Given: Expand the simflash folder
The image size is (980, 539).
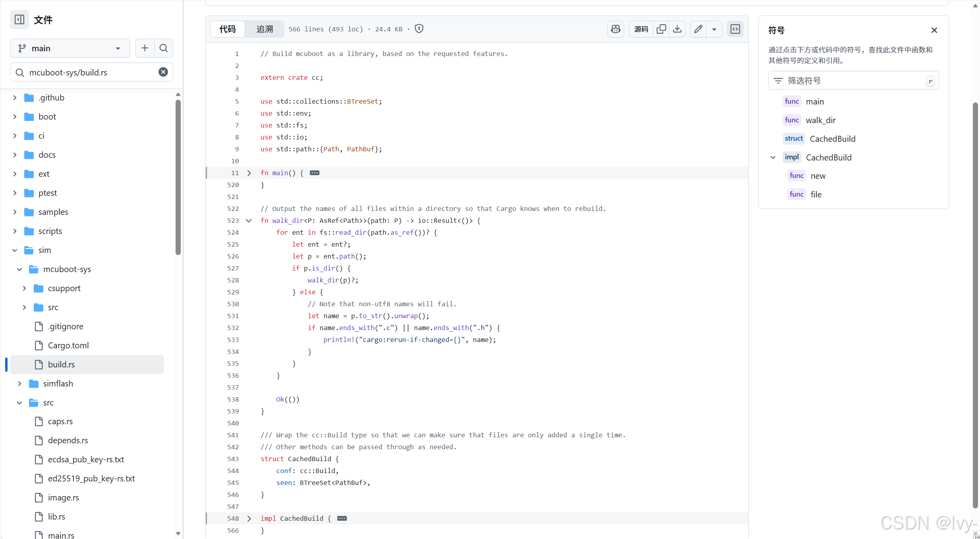Looking at the screenshot, I should pyautogui.click(x=19, y=383).
